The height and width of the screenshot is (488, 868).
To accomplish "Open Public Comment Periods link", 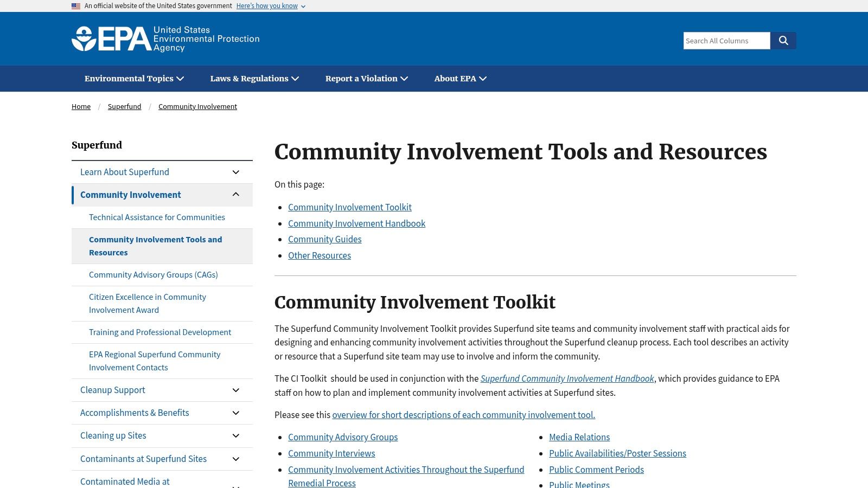I will (596, 470).
